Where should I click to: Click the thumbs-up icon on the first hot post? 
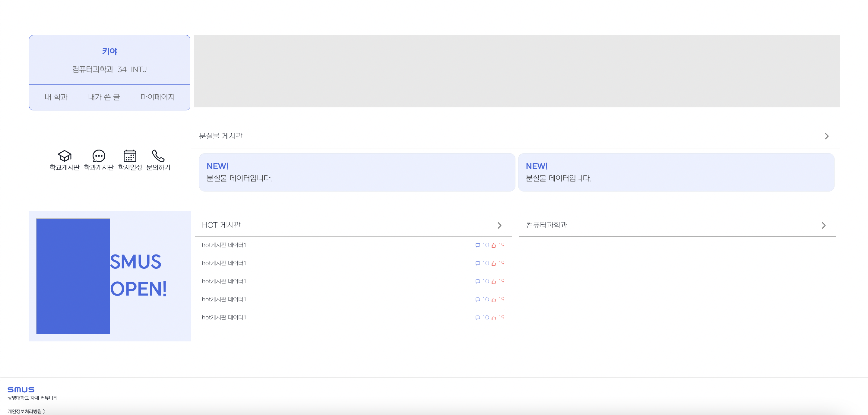pyautogui.click(x=493, y=245)
